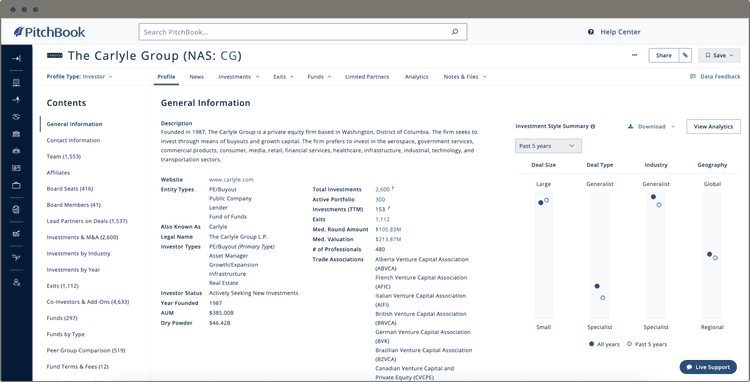Click the Med. Valuation $213.87M link
Screen dimensions: 750x382
pyautogui.click(x=388, y=240)
